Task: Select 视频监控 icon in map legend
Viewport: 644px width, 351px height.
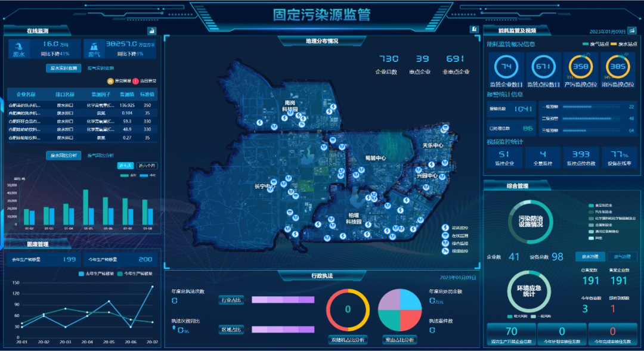Action: [445, 251]
